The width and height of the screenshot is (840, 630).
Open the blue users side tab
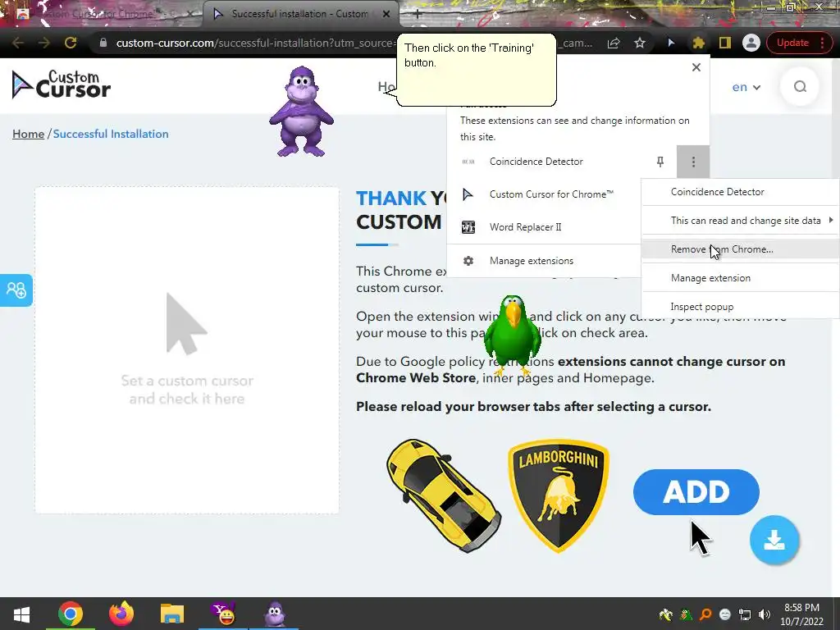pos(16,290)
